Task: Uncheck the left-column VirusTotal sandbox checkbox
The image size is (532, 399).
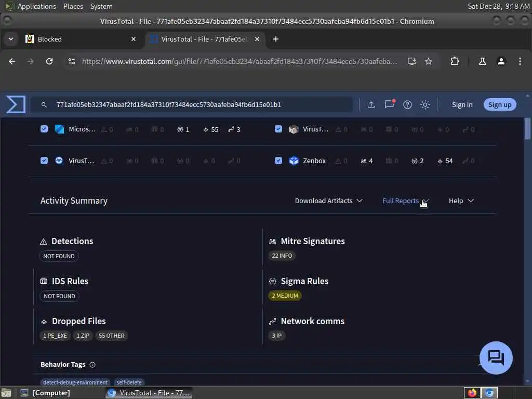Action: point(44,160)
